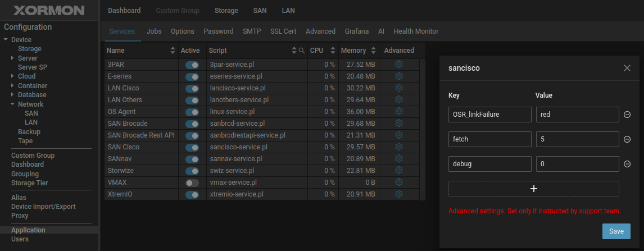Viewport: 644px width, 251px height.
Task: Open advanced settings gear for SAN Cisco
Action: (x=399, y=147)
